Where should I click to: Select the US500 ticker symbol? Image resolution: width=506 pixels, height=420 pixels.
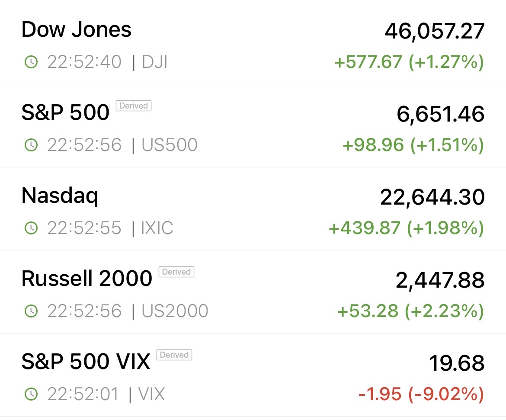pyautogui.click(x=170, y=145)
